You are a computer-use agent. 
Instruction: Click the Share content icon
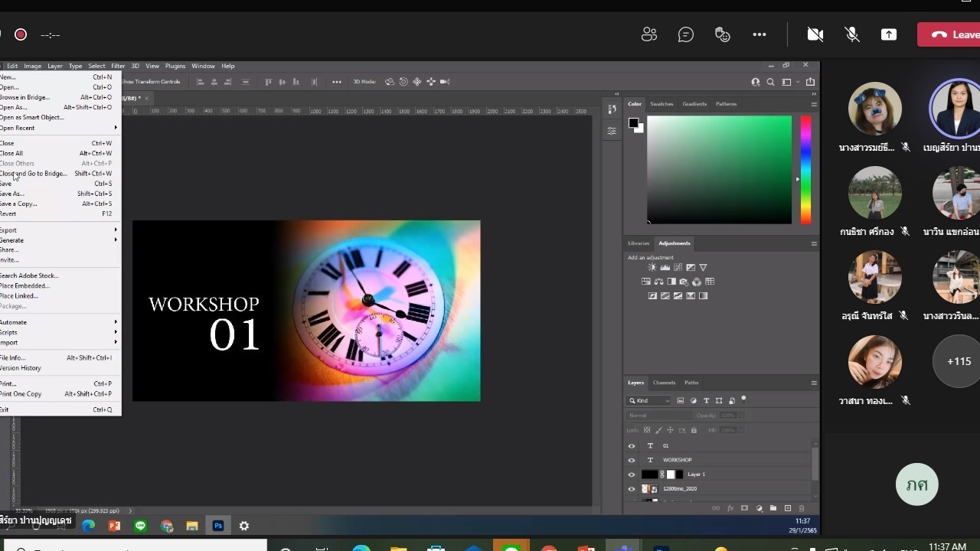pos(889,34)
